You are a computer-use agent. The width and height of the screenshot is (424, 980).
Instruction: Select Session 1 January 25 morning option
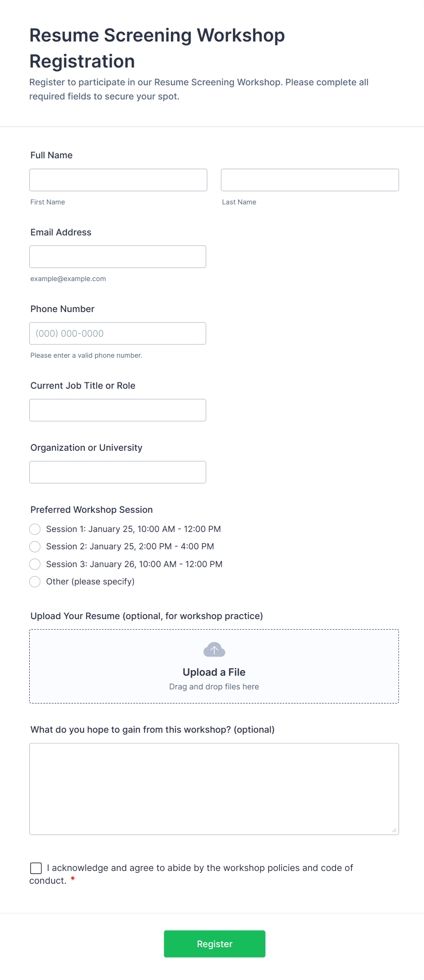point(35,529)
